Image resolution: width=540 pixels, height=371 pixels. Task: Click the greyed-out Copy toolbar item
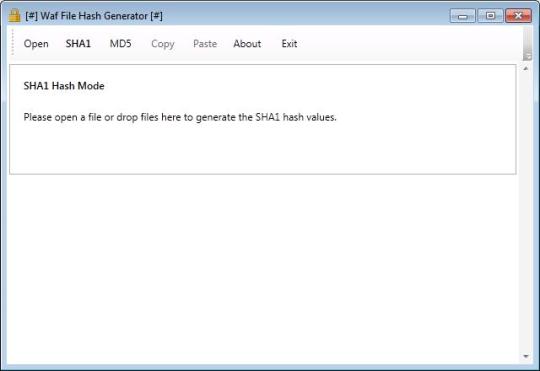pos(163,44)
